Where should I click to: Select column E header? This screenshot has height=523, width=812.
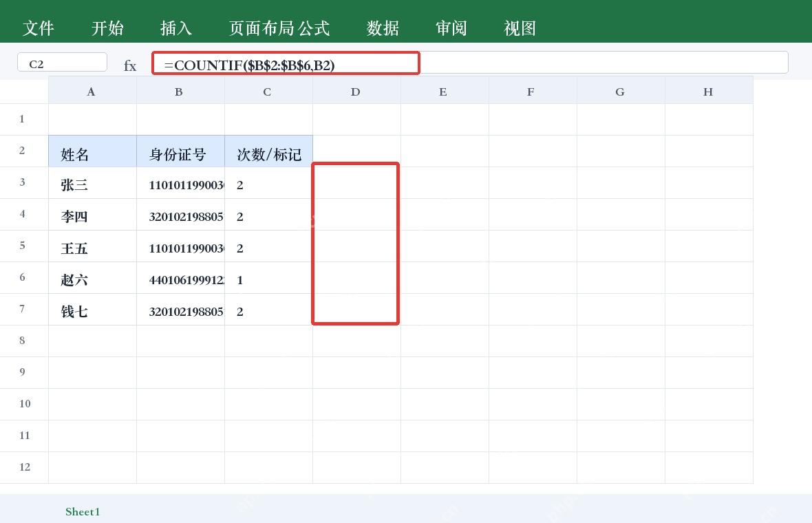click(x=445, y=91)
